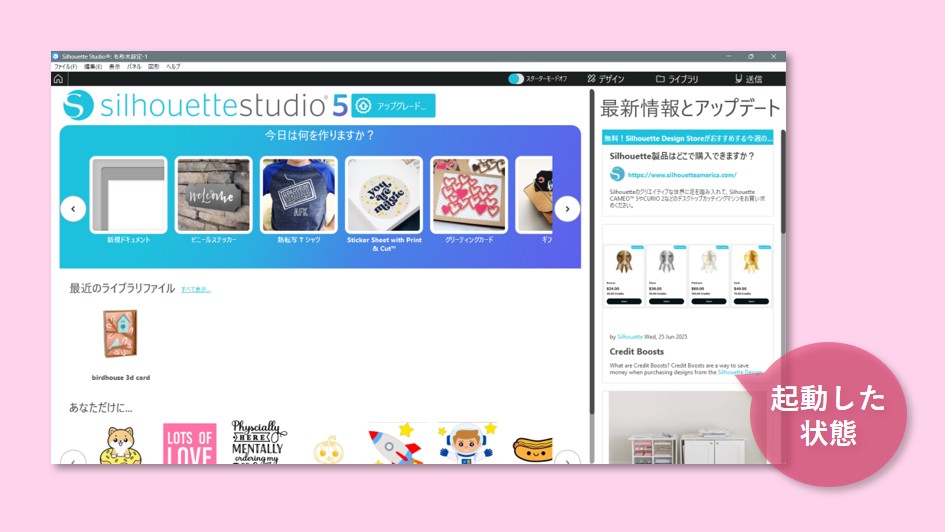Choose the ビニールステッカー project thumbnail
The width and height of the screenshot is (945, 532).
[213, 195]
